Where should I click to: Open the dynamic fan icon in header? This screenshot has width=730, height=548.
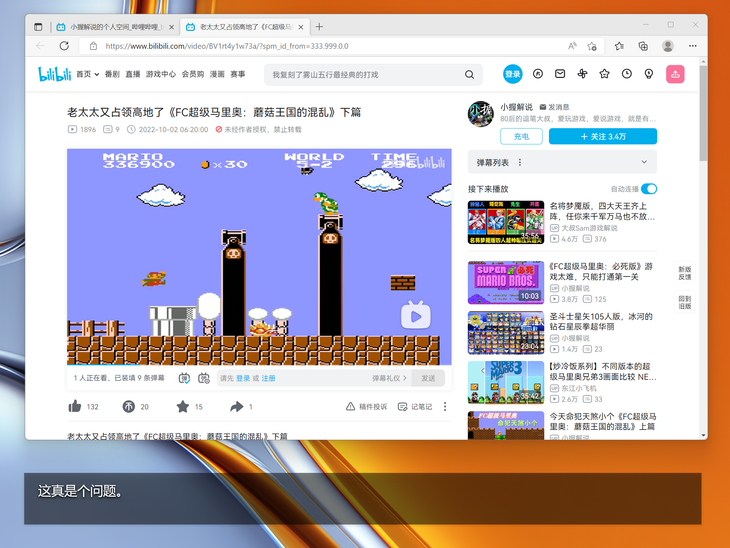point(582,74)
